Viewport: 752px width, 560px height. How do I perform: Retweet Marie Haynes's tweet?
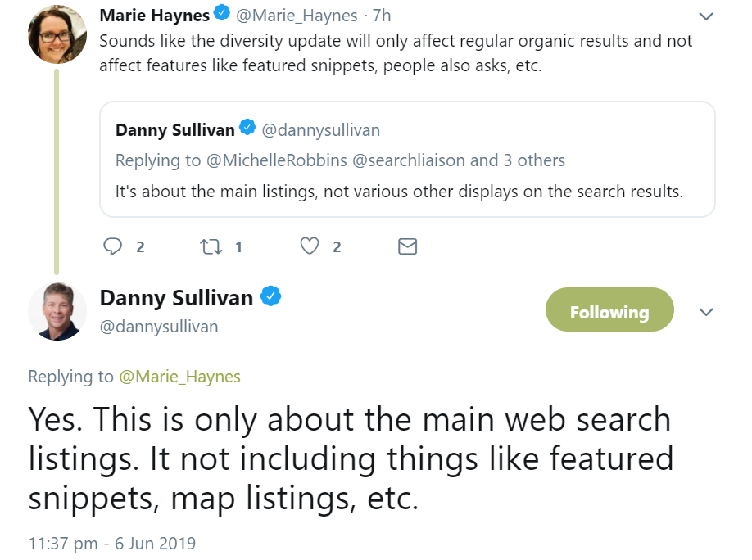click(x=211, y=246)
